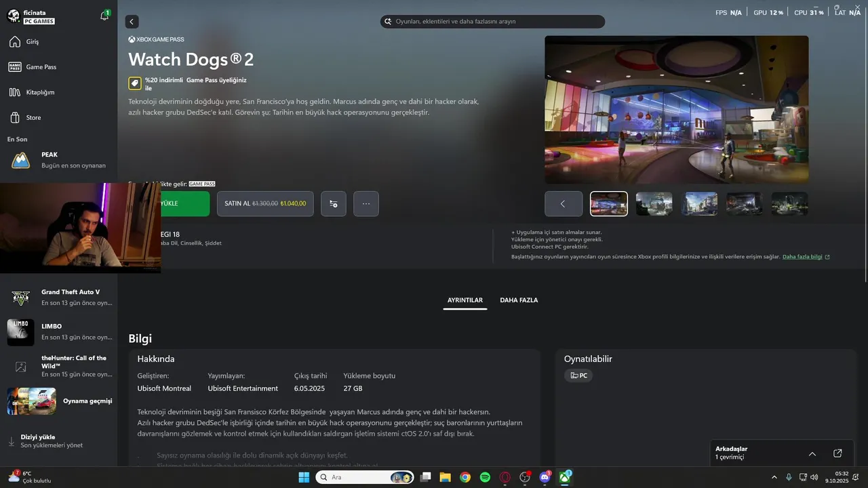The height and width of the screenshot is (488, 868).
Task: Select the fifth gallery thumbnail
Action: coord(789,203)
